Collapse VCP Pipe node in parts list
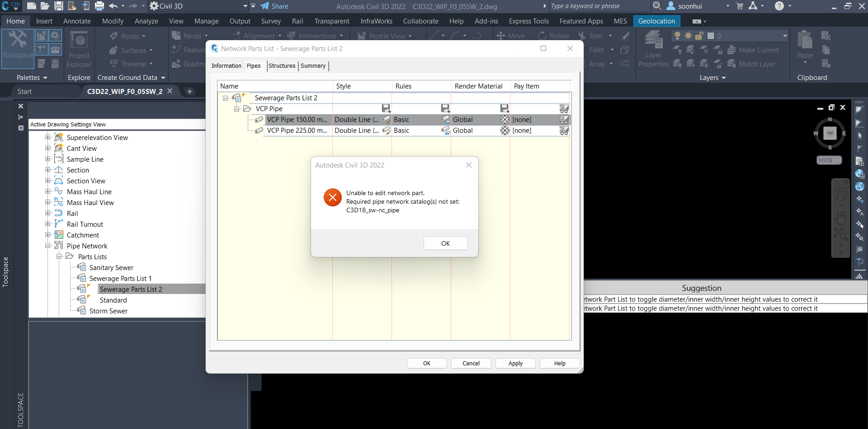 [x=236, y=108]
